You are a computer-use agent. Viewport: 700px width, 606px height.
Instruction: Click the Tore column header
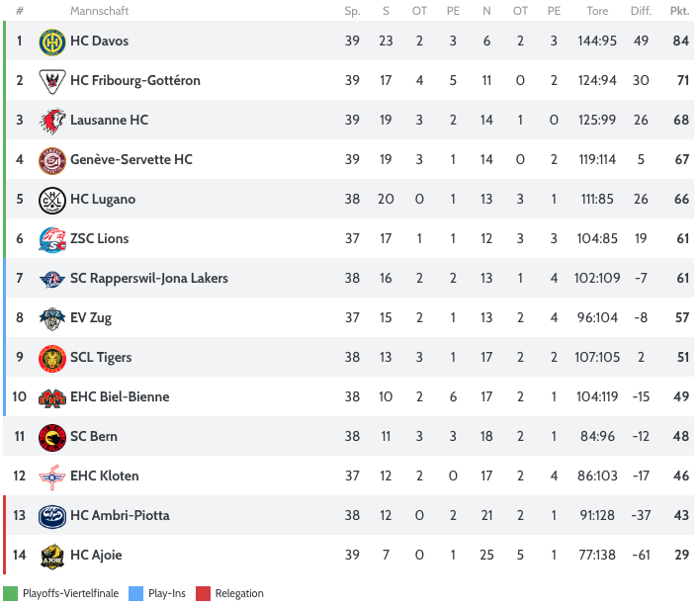point(597,11)
